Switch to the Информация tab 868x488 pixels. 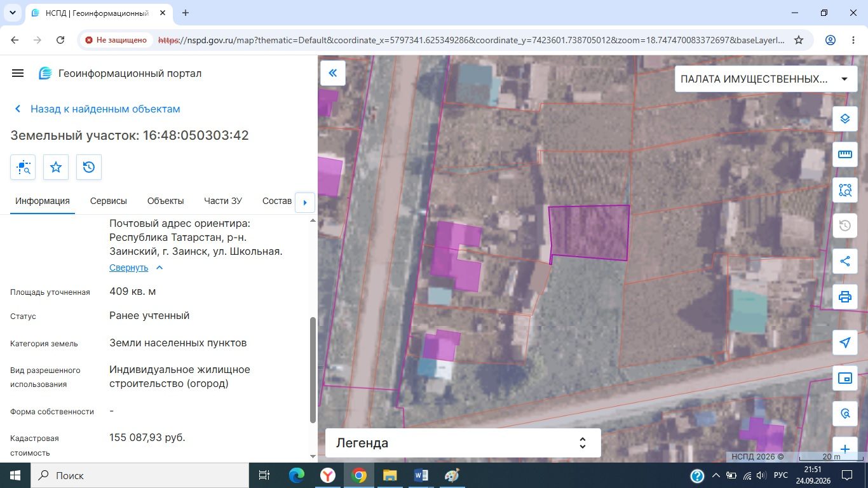pyautogui.click(x=43, y=201)
